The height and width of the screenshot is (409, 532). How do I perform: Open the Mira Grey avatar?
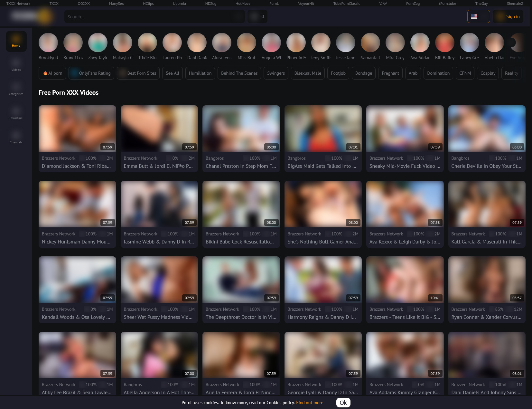click(x=395, y=43)
